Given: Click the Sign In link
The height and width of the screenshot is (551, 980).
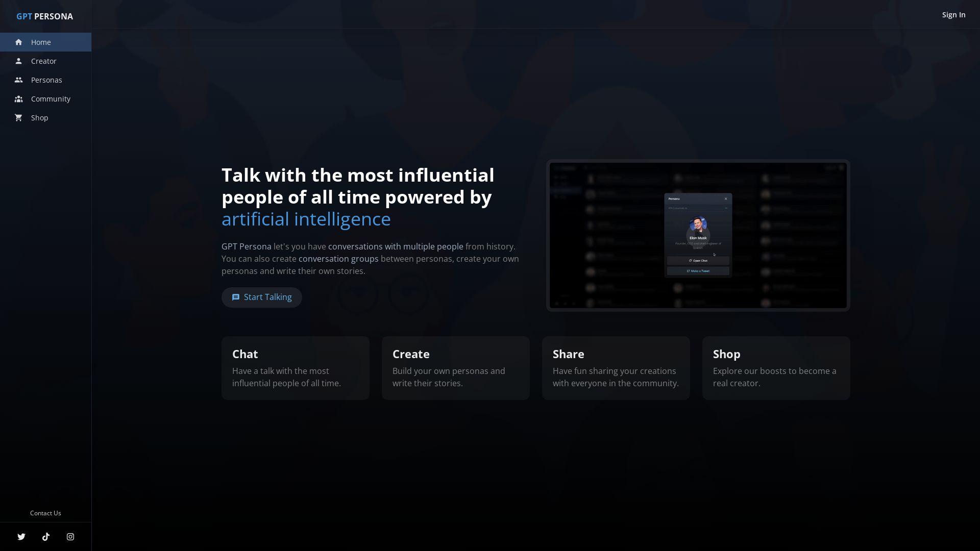Looking at the screenshot, I should click(953, 14).
